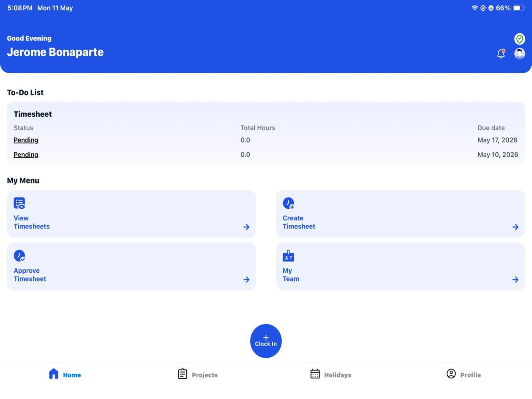Click the My Menu heading
Screen dimensions: 532x399
tap(23, 180)
